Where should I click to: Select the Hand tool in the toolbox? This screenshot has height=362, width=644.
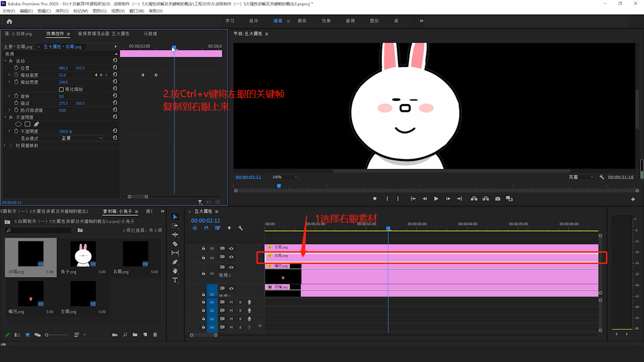point(175,271)
